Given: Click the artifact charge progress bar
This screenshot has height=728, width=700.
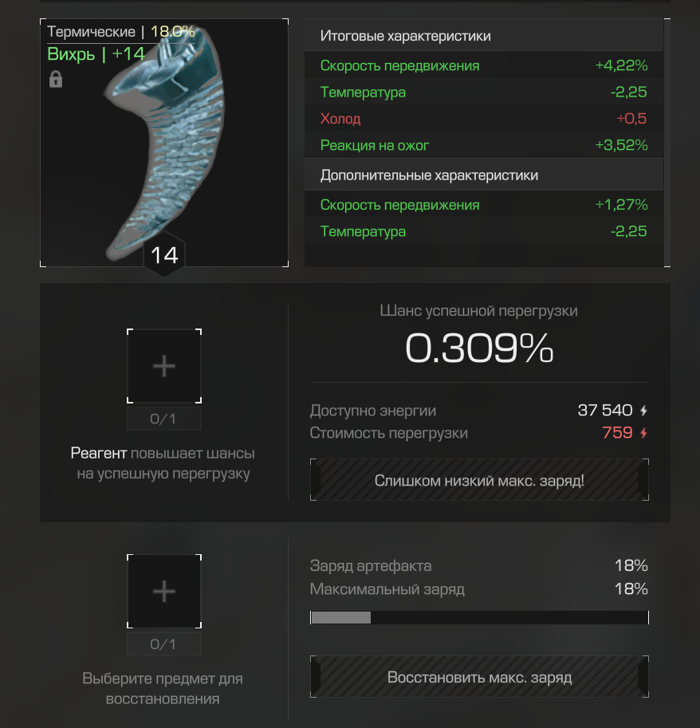Looking at the screenshot, I should [479, 617].
